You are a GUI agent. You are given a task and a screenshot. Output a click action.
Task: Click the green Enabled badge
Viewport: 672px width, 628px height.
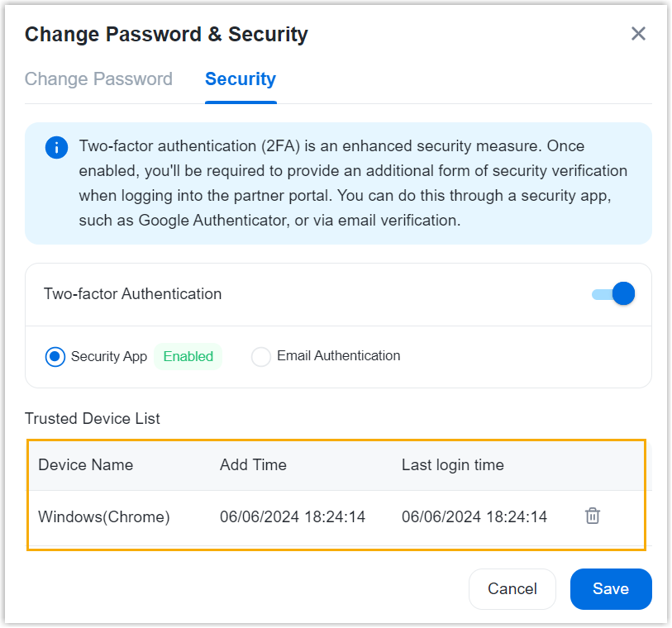[x=188, y=357]
